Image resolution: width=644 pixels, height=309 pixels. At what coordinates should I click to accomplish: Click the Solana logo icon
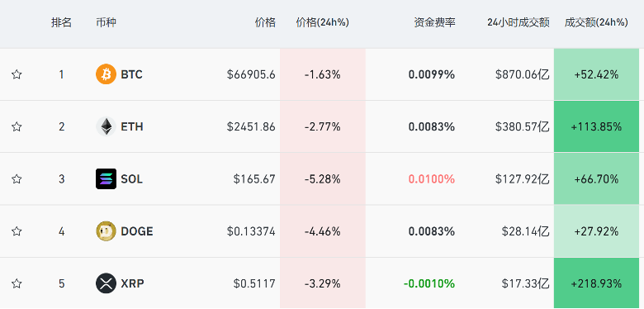click(x=106, y=178)
